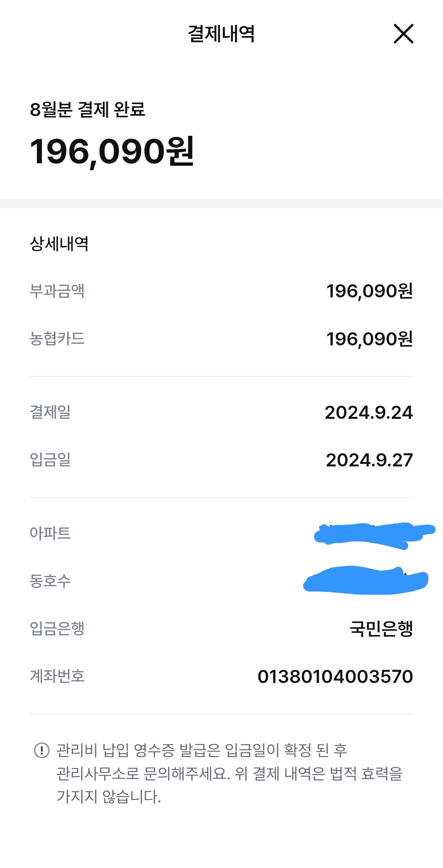Tap the large 196,090원 total amount
Viewport: 443px width, 868px height.
[x=112, y=151]
